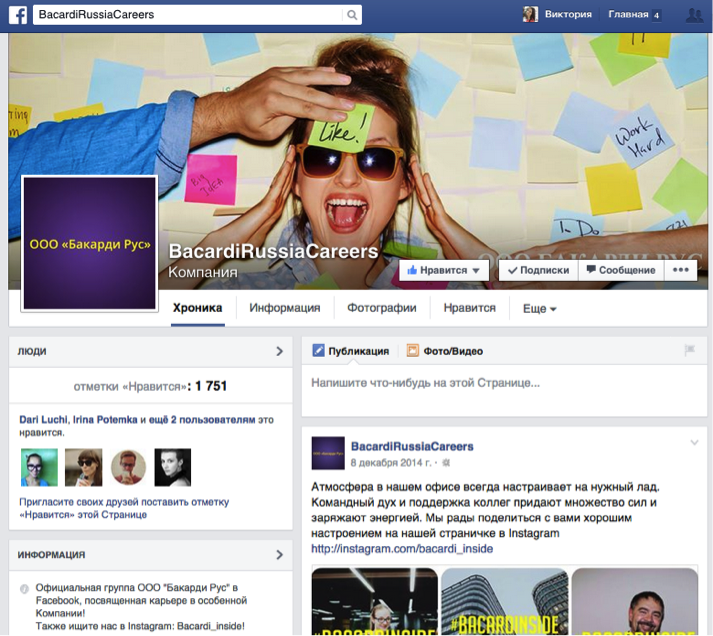Screen dimensions: 713x636
Task: Open the ЛЮДИ section header
Action: pyautogui.click(x=151, y=351)
